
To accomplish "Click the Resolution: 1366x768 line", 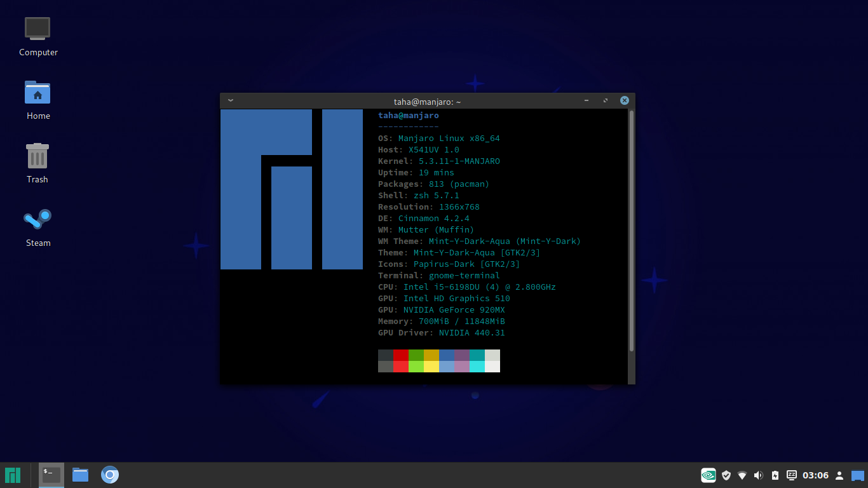I will [x=429, y=207].
